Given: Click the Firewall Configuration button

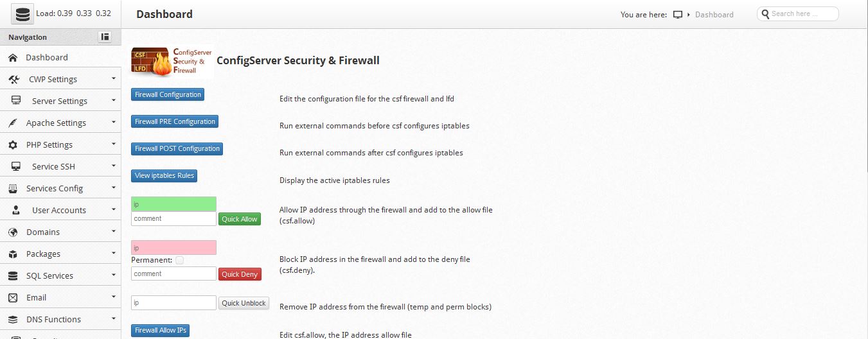Looking at the screenshot, I should (167, 95).
